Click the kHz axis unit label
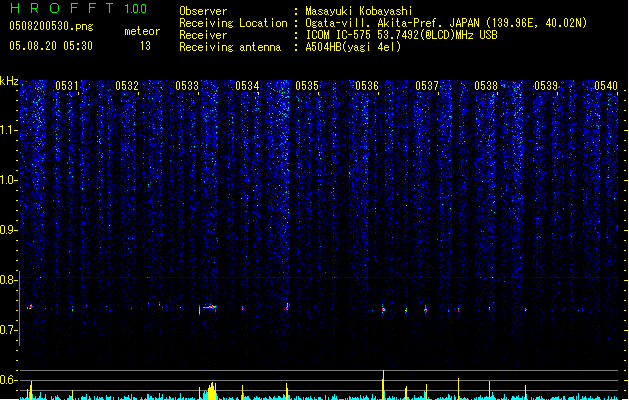Viewport: 629px width, 400px height. [x=9, y=81]
